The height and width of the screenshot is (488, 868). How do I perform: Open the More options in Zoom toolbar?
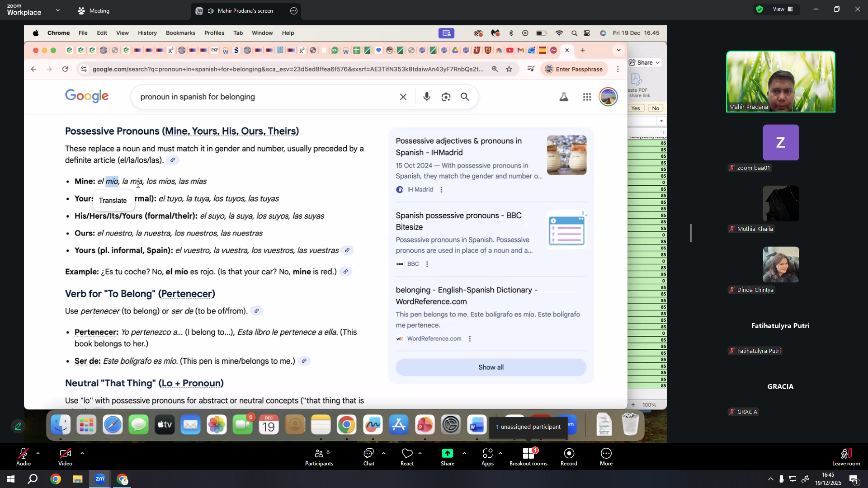[x=606, y=457]
